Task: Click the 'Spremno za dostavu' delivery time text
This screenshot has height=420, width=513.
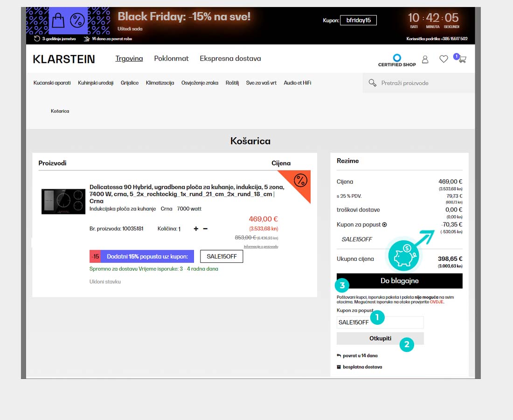Action: tap(154, 269)
